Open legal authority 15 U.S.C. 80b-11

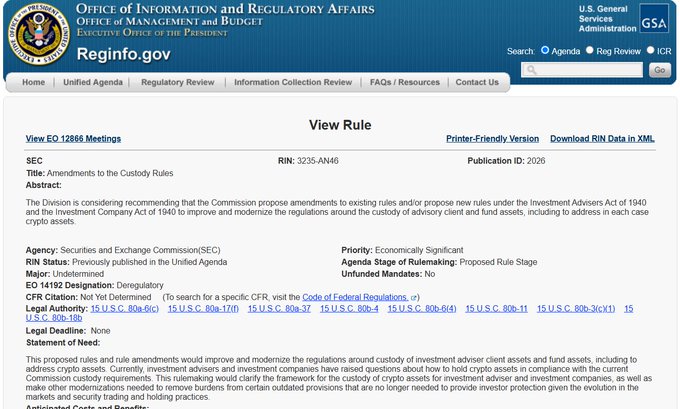[x=497, y=309]
